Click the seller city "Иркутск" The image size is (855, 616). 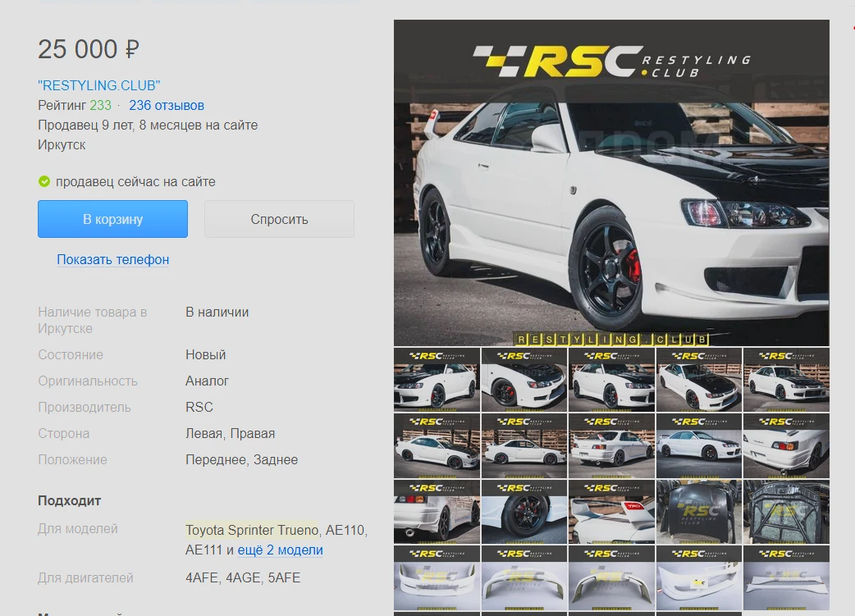click(62, 145)
